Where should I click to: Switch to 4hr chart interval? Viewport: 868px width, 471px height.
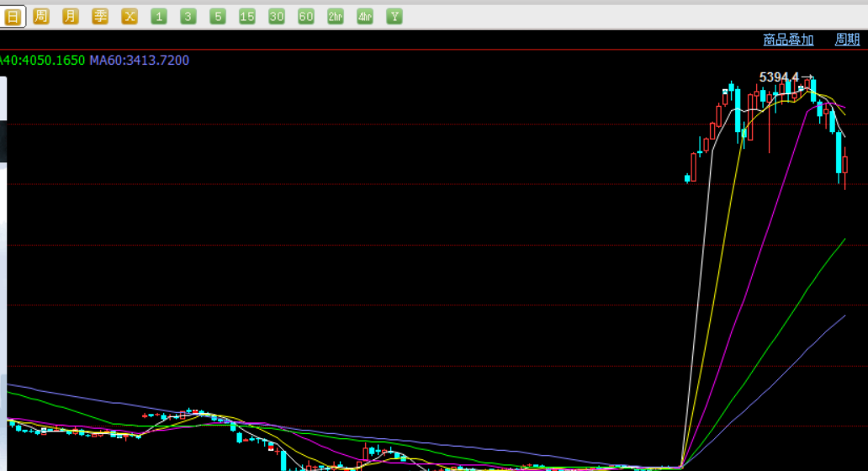click(x=365, y=17)
